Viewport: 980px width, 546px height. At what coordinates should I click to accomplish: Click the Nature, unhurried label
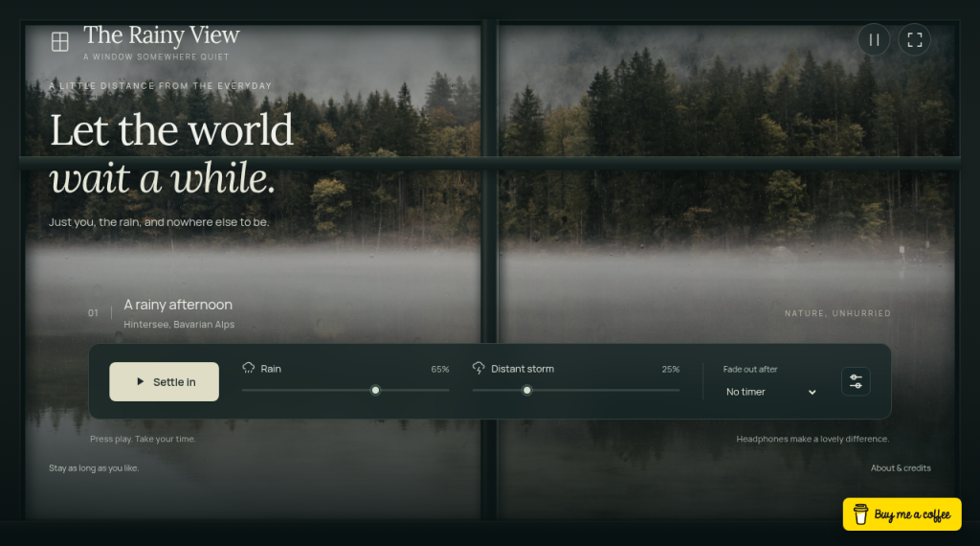click(x=837, y=313)
